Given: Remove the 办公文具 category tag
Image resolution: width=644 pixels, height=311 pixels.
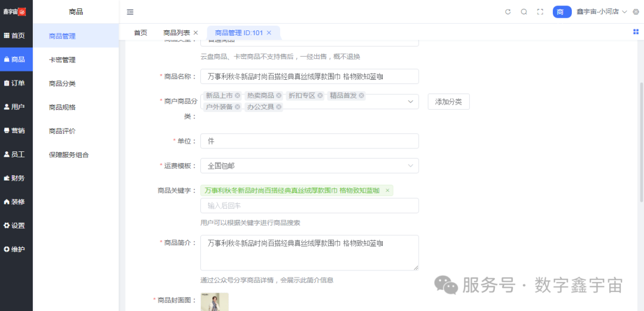Looking at the screenshot, I should [x=279, y=107].
